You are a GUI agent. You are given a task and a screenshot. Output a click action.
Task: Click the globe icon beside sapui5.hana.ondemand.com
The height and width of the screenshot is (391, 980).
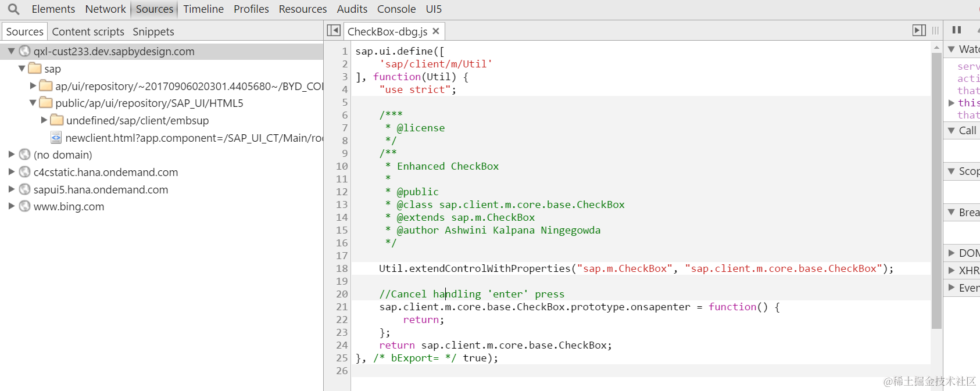pos(24,189)
